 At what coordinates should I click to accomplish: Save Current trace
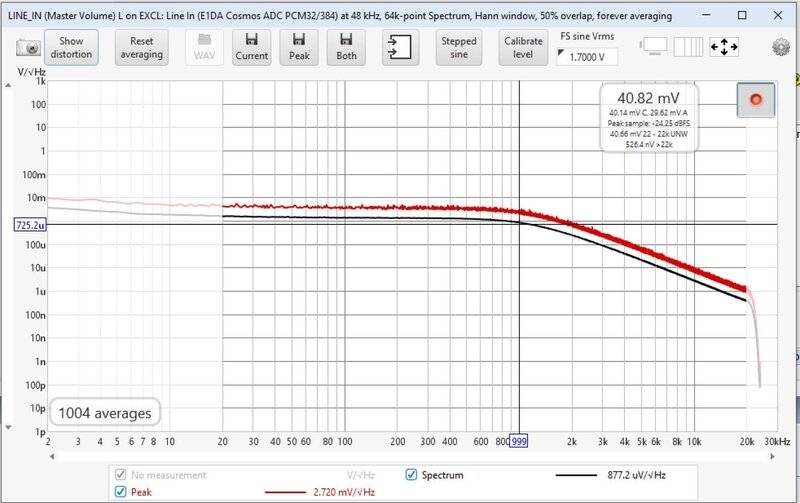252,47
